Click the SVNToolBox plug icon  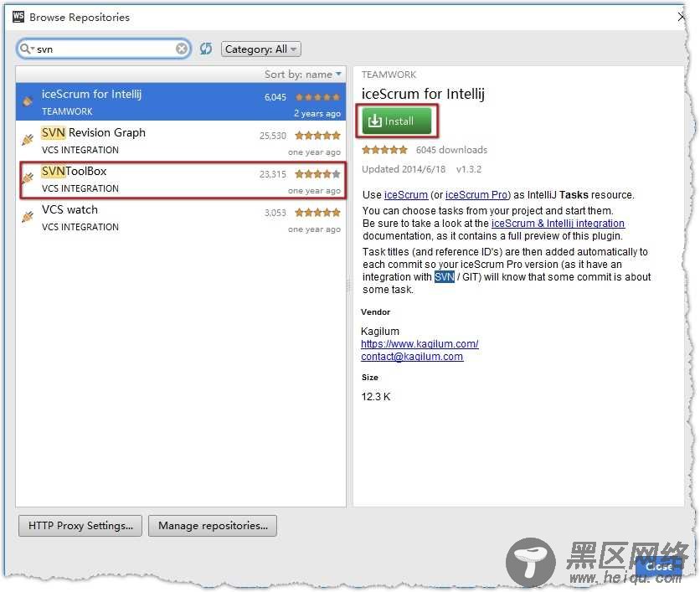28,178
